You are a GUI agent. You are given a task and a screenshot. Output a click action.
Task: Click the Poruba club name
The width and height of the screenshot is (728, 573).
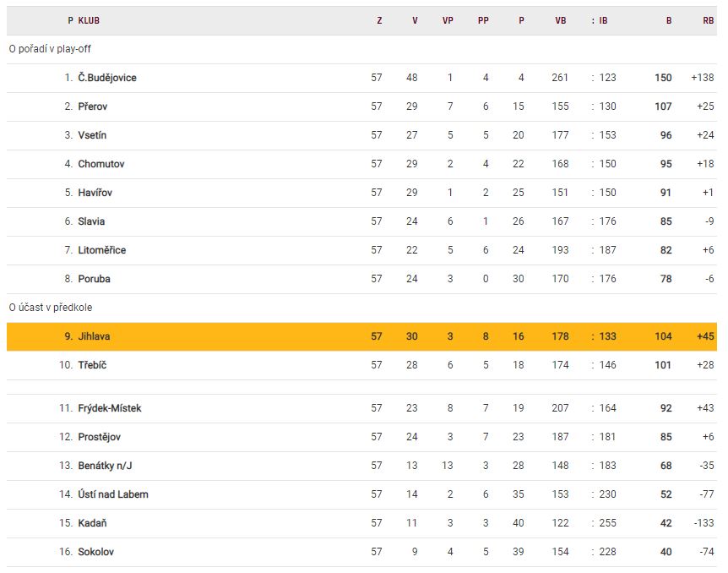coord(95,279)
